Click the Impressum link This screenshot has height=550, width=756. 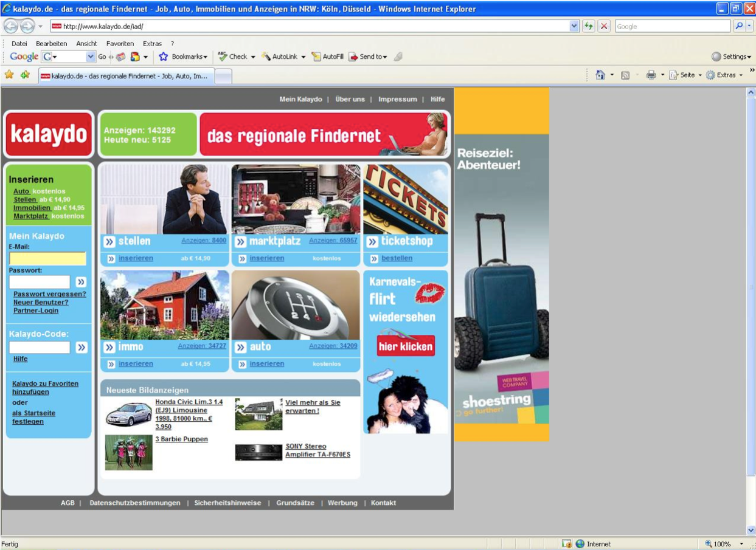pos(398,99)
